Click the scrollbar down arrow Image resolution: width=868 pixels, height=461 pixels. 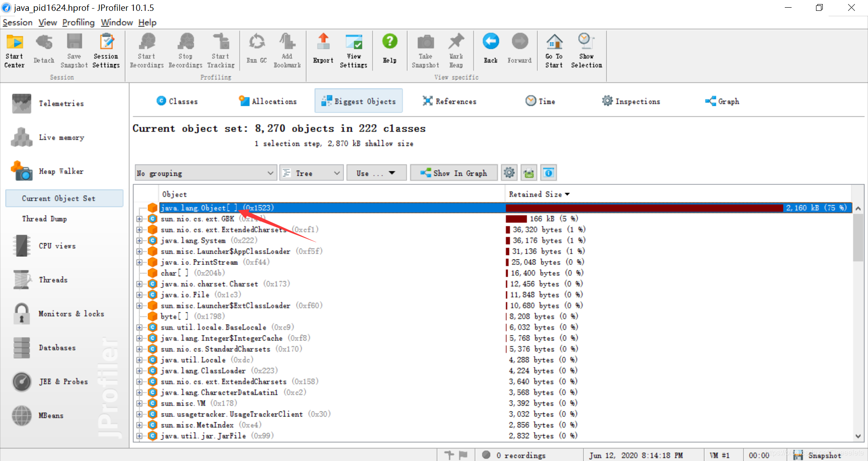coord(858,436)
